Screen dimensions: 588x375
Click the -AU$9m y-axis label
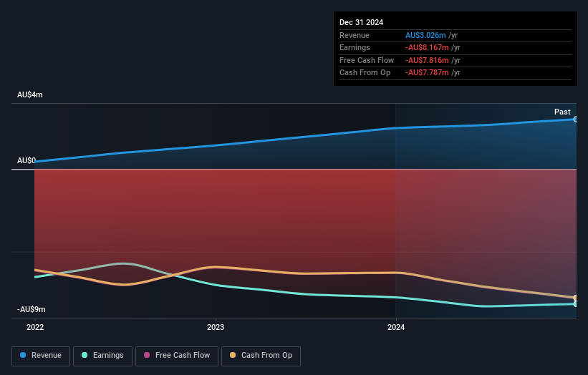(31, 309)
